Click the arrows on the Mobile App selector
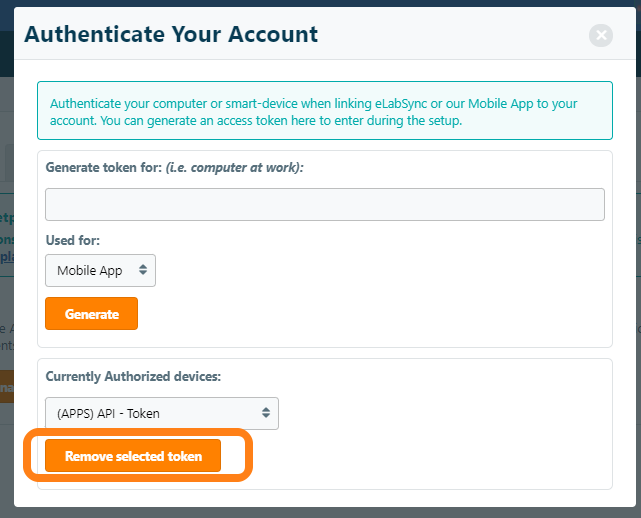The image size is (641, 518). (143, 270)
